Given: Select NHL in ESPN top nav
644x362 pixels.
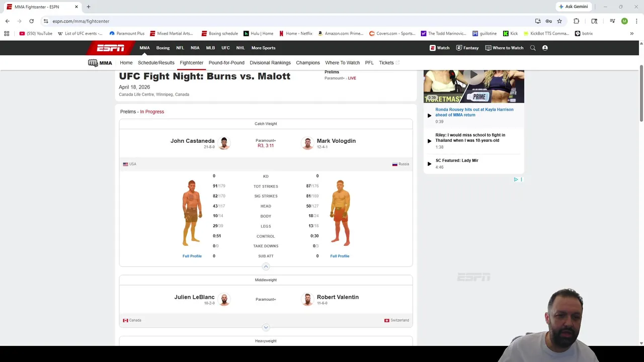Looking at the screenshot, I should (240, 48).
